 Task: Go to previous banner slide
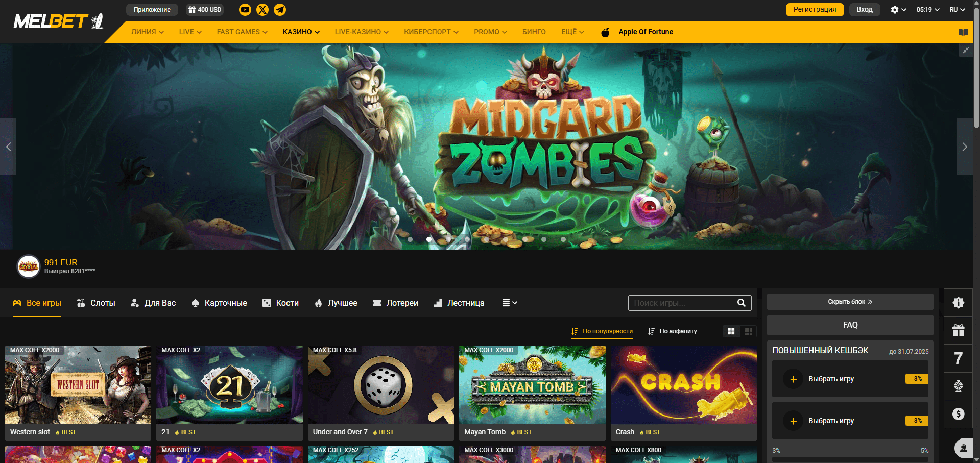(x=8, y=147)
